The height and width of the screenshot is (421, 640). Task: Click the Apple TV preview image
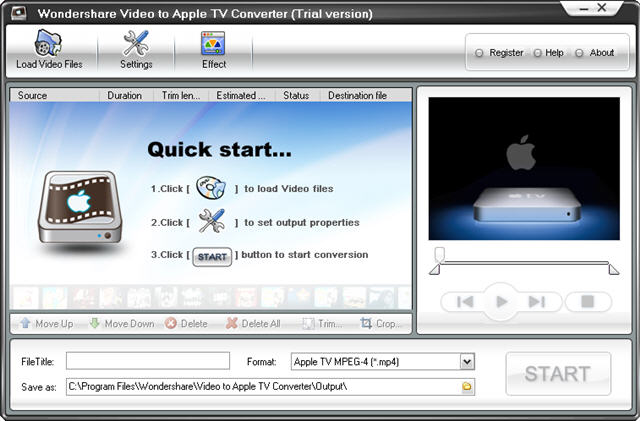pos(524,169)
